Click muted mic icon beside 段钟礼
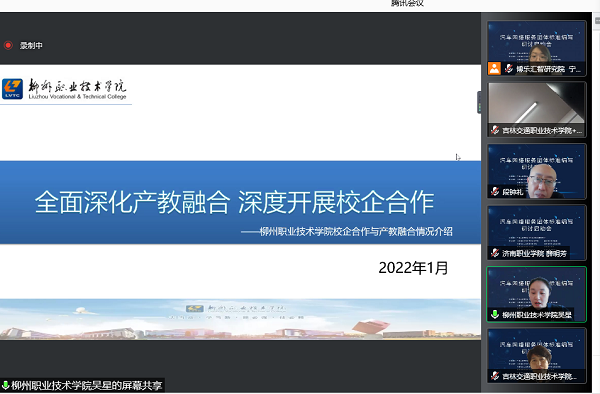600x394 pixels. (495, 191)
